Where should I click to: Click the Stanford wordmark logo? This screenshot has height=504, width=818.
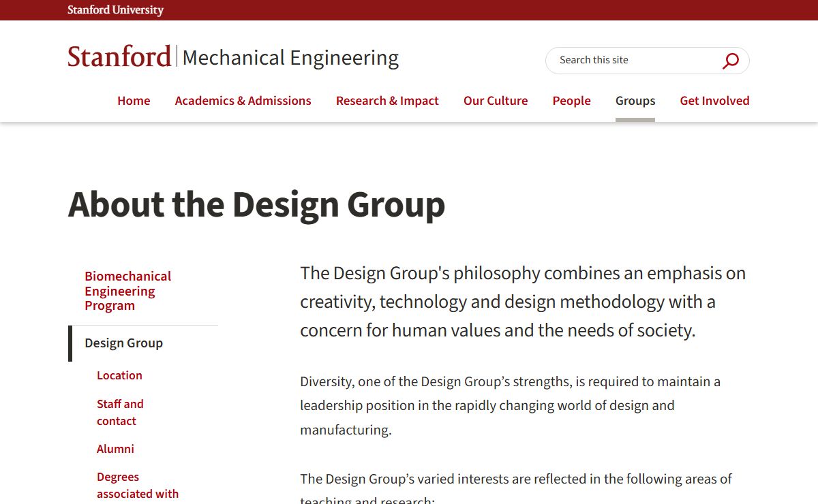tap(119, 57)
